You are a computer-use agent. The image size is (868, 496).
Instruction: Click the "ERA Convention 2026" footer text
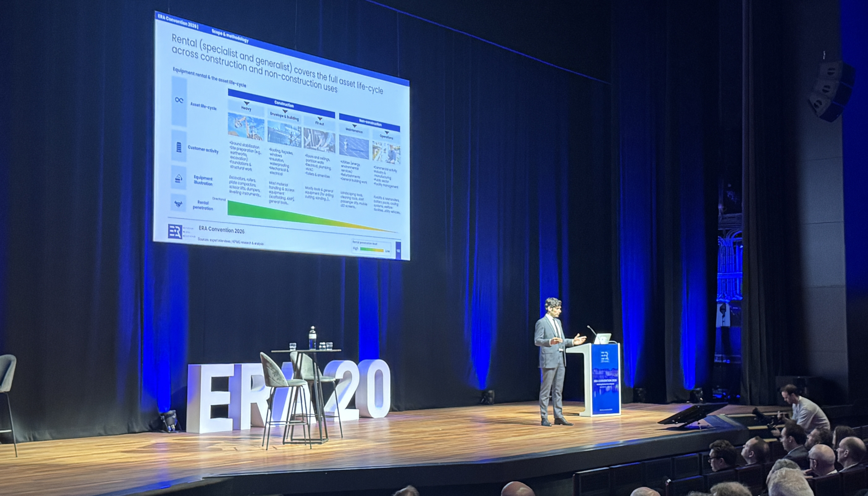coord(221,230)
